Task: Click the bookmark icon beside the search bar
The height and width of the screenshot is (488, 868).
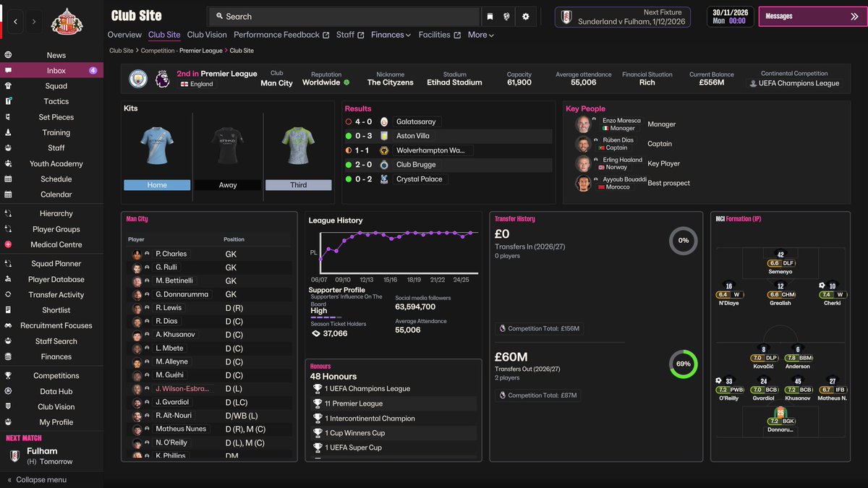Action: pos(490,17)
